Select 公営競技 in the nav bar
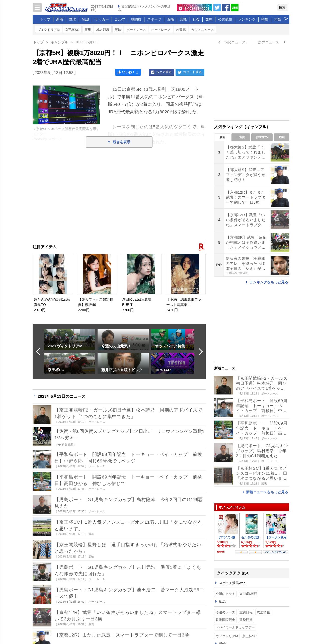This screenshot has width=322, height=644. pos(225,19)
